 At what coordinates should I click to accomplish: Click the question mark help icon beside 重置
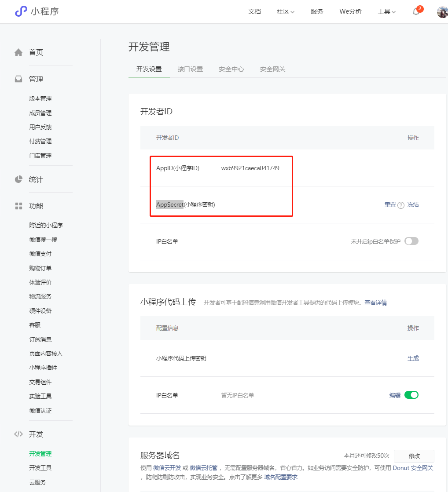click(401, 205)
